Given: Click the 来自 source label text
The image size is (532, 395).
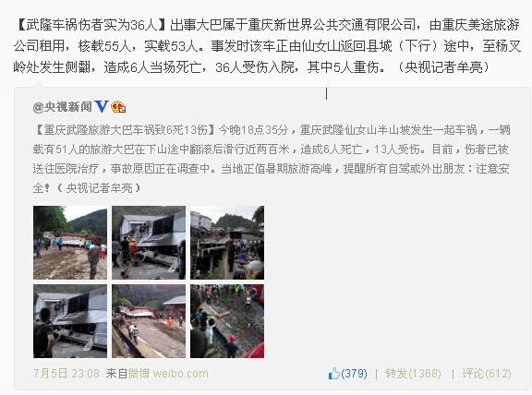Looking at the screenshot, I should pos(116,374).
